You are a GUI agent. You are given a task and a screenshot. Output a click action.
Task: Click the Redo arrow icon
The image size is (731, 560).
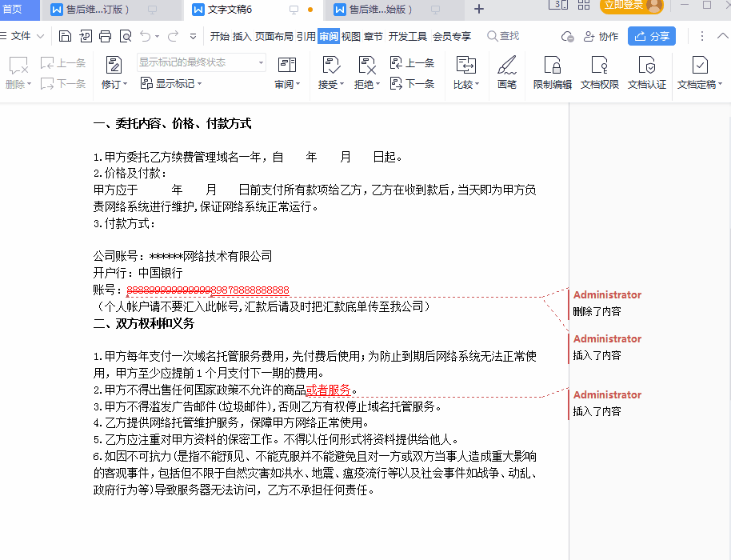click(x=173, y=36)
